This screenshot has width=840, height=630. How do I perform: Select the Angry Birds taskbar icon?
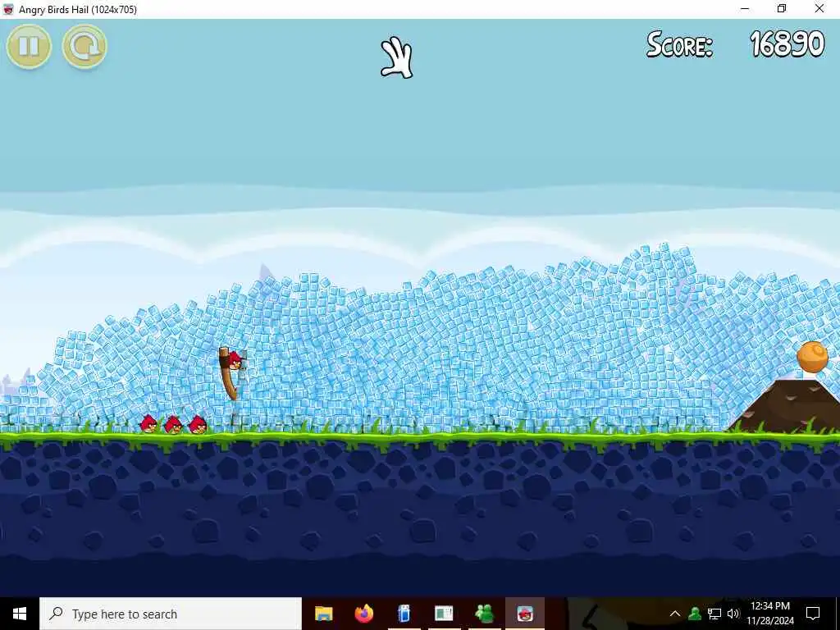(x=525, y=614)
